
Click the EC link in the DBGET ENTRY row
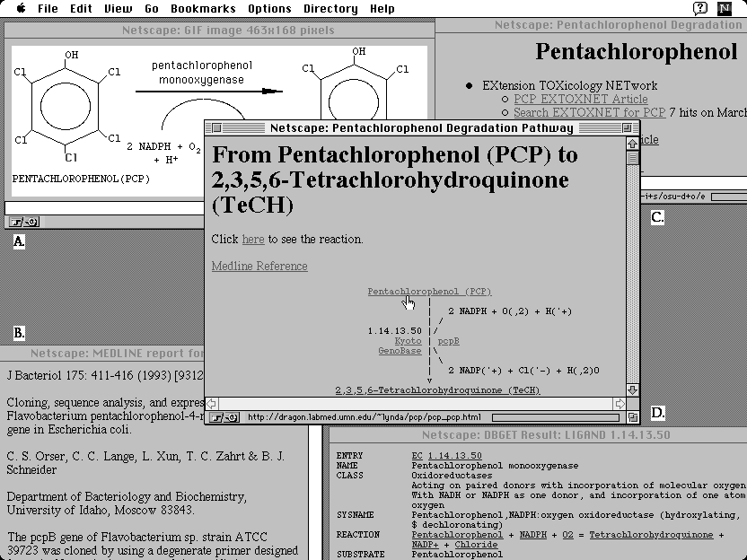point(417,456)
